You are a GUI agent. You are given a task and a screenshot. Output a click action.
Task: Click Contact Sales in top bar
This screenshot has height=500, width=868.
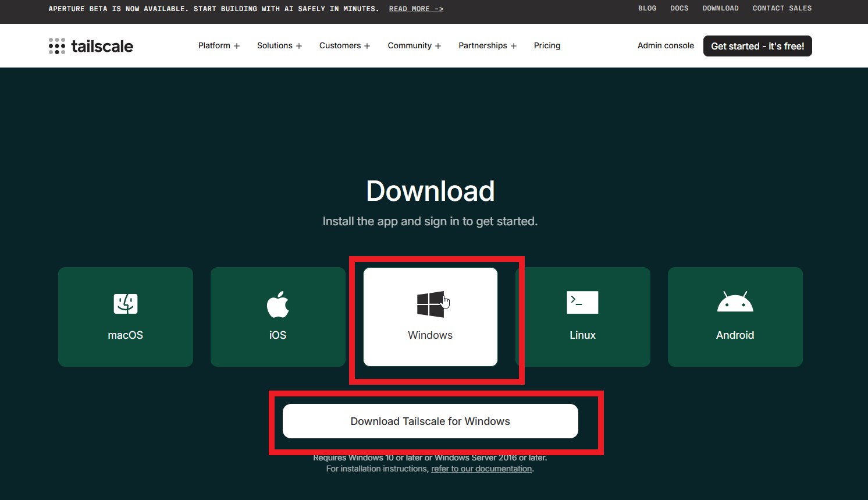(782, 8)
